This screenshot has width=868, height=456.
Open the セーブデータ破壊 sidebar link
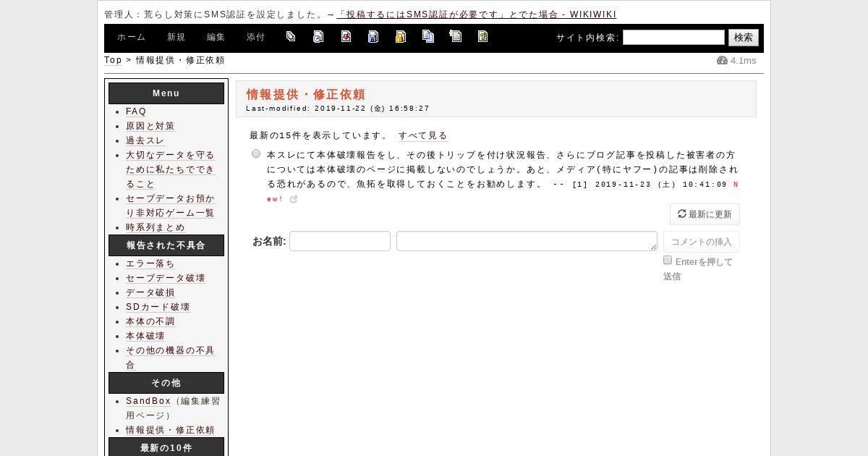pyautogui.click(x=166, y=278)
